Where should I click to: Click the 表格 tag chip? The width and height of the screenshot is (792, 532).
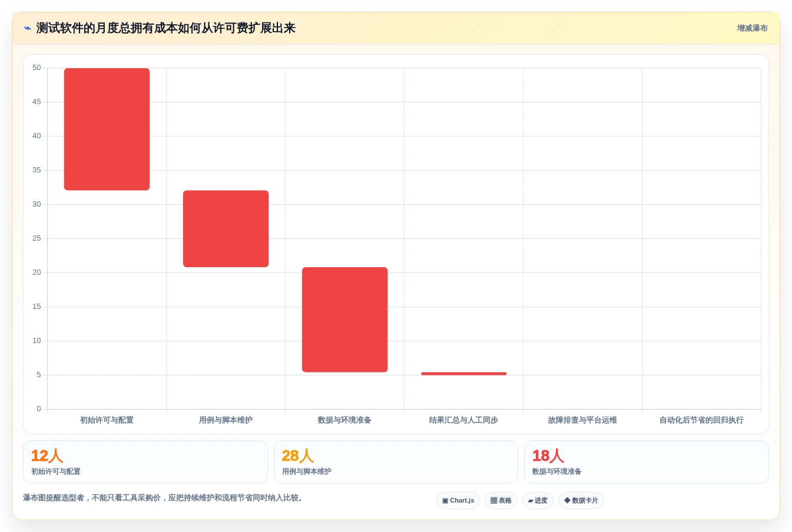pyautogui.click(x=501, y=500)
